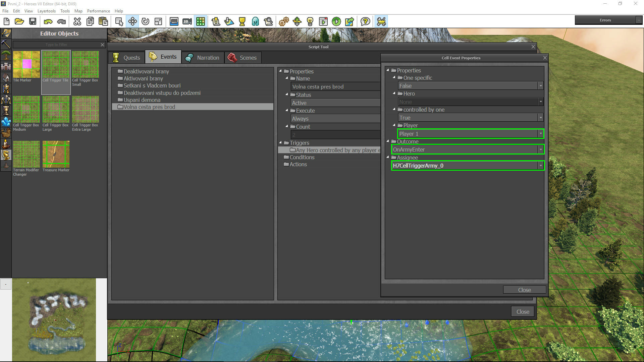Select the pickaxe category in left sidebar
The width and height of the screenshot is (644, 362).
(x=6, y=44)
